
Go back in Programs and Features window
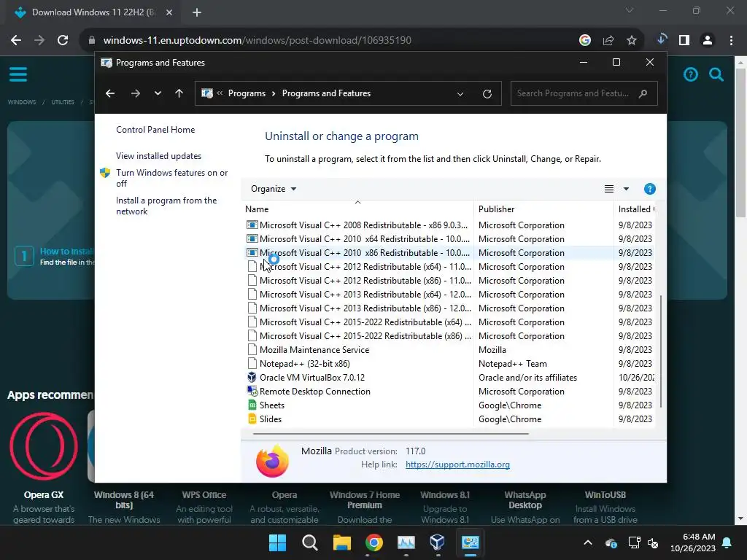point(110,93)
